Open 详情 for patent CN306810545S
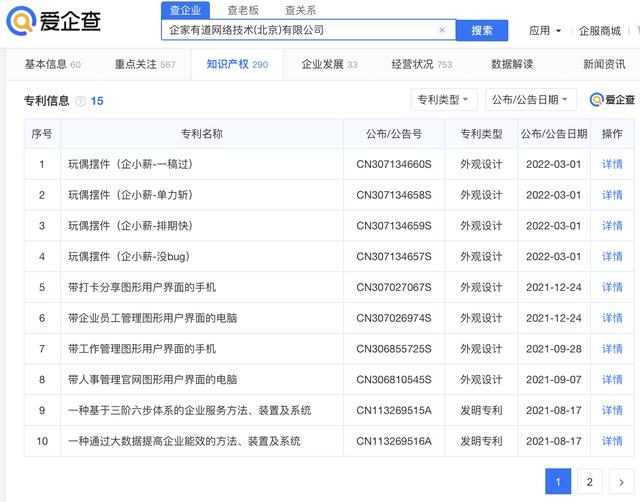Viewport: 640px width, 502px height. point(612,380)
